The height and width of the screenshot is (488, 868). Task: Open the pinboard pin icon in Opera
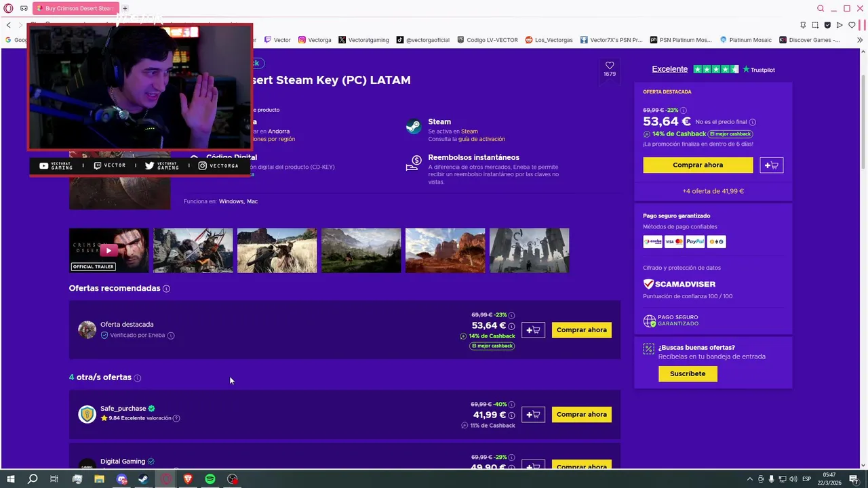(803, 25)
